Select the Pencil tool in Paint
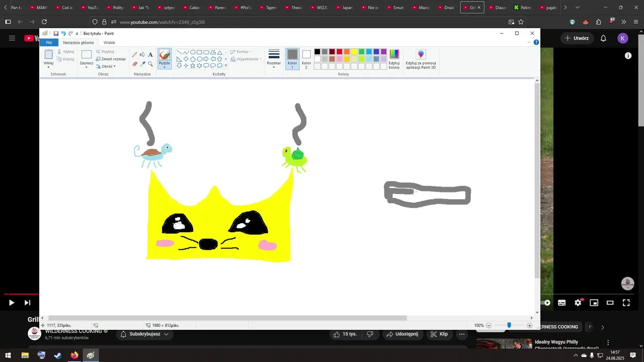This screenshot has width=644, height=362. coord(134,54)
